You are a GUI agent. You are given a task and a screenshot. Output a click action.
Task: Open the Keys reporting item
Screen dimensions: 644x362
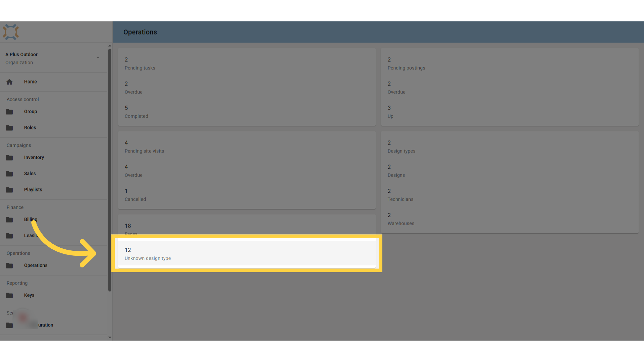tap(54, 295)
